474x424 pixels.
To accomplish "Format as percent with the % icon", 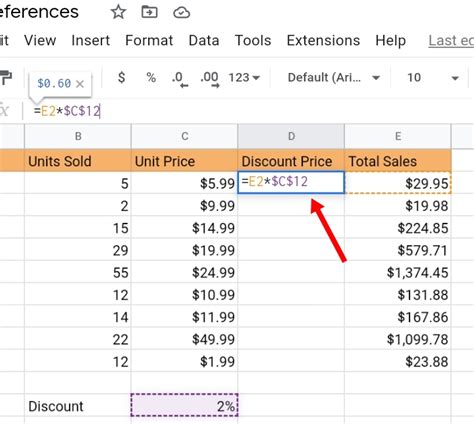I will [151, 78].
